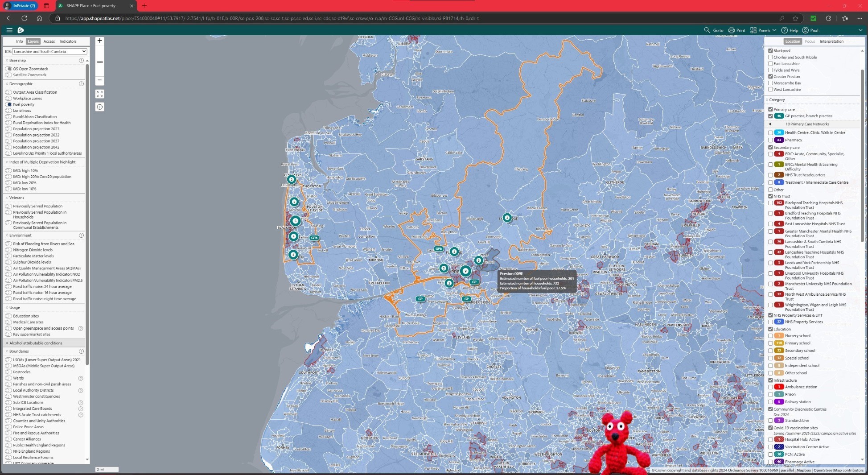Switch to the Indicators tab

click(68, 41)
